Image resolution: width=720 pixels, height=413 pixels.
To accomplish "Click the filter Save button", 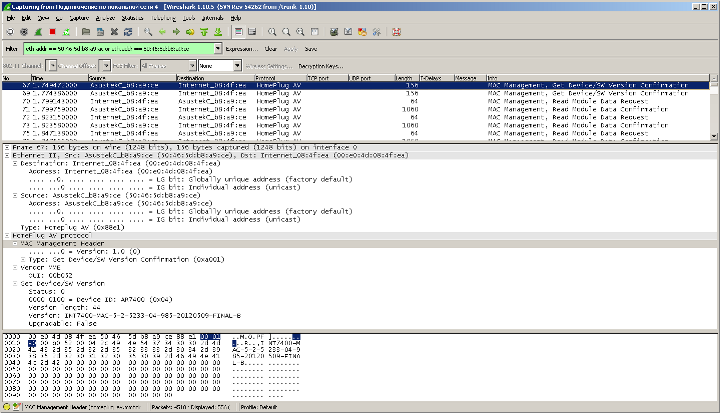I will [x=311, y=49].
